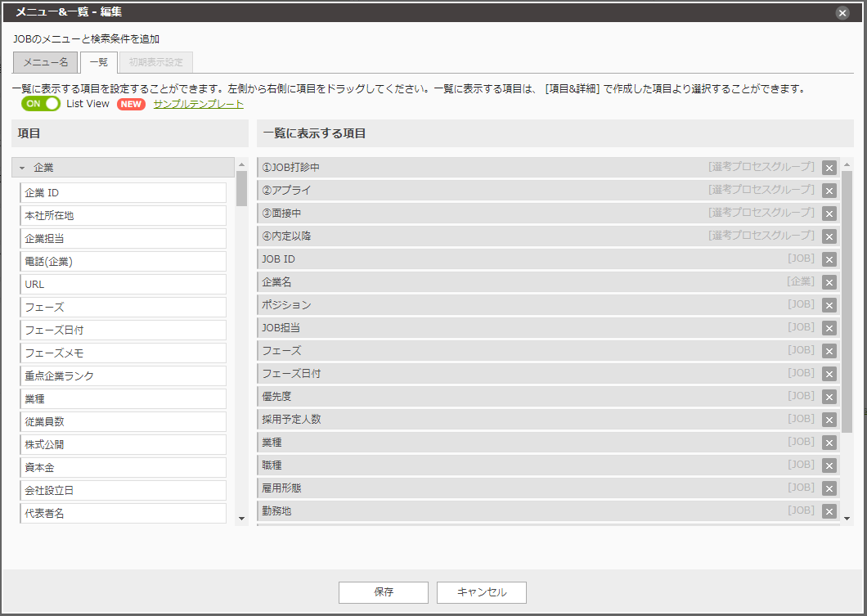Open the サンプルテンプレート link
The height and width of the screenshot is (616, 867).
click(x=196, y=105)
